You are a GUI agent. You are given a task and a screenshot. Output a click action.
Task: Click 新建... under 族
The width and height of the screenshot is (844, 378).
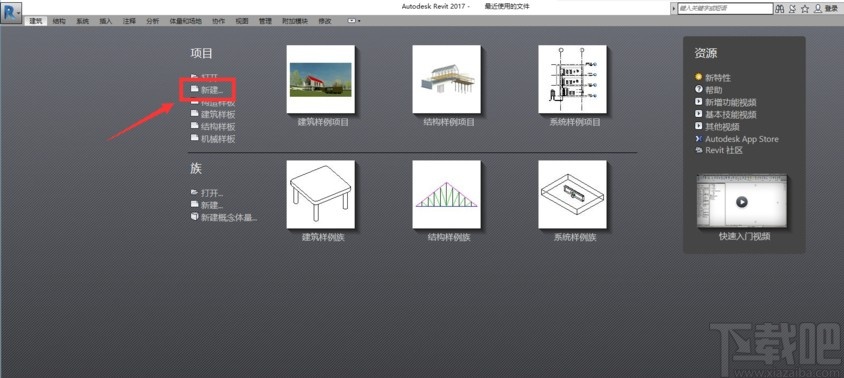(212, 205)
